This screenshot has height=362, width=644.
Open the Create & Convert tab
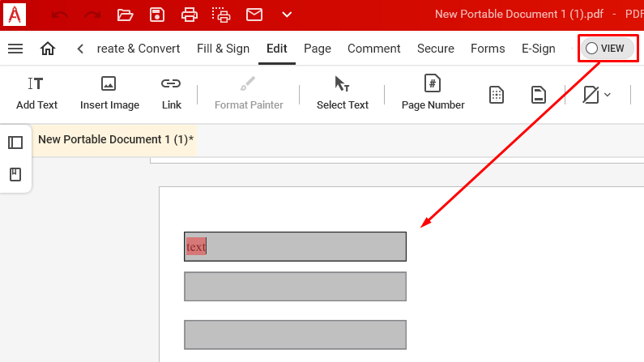tap(139, 49)
